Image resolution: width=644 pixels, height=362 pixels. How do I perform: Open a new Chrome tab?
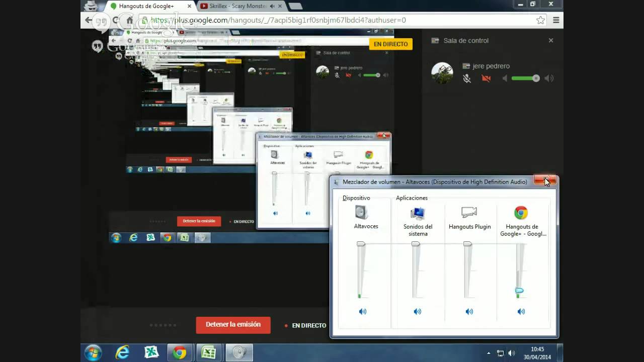click(295, 6)
